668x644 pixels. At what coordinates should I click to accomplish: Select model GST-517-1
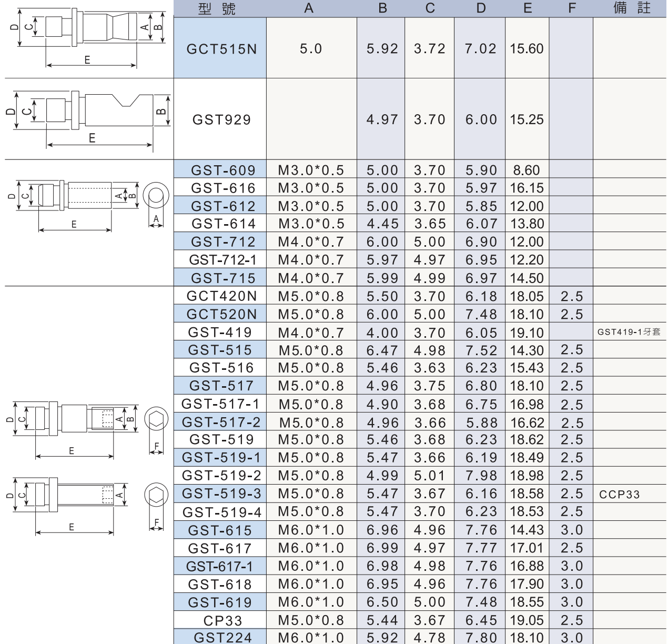point(220,404)
